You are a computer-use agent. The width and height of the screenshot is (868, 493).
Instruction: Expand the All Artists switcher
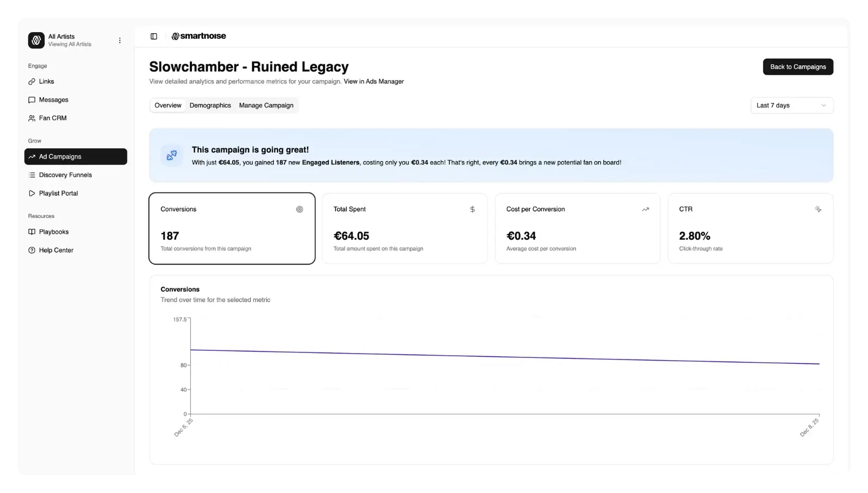[x=70, y=40]
